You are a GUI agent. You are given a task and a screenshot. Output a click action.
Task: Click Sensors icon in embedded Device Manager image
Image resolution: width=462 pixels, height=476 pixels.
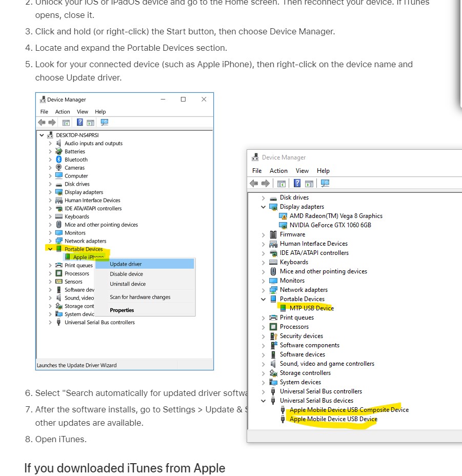point(58,282)
